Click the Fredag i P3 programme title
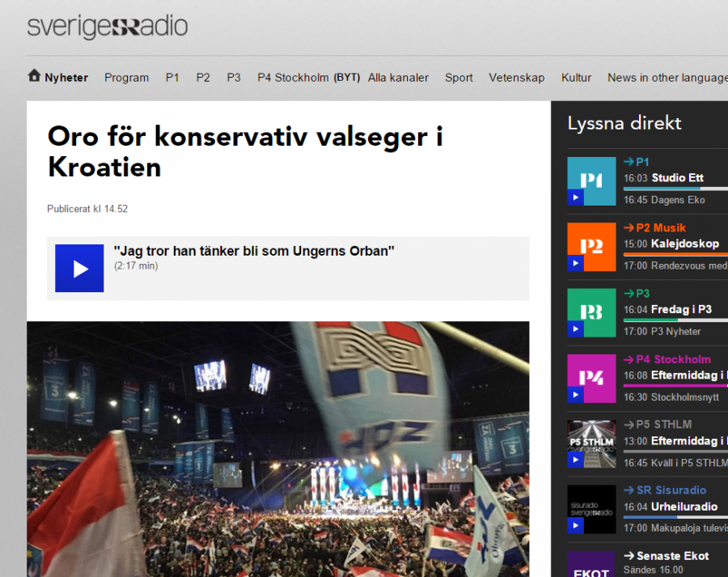This screenshot has width=728, height=577. coord(681,309)
